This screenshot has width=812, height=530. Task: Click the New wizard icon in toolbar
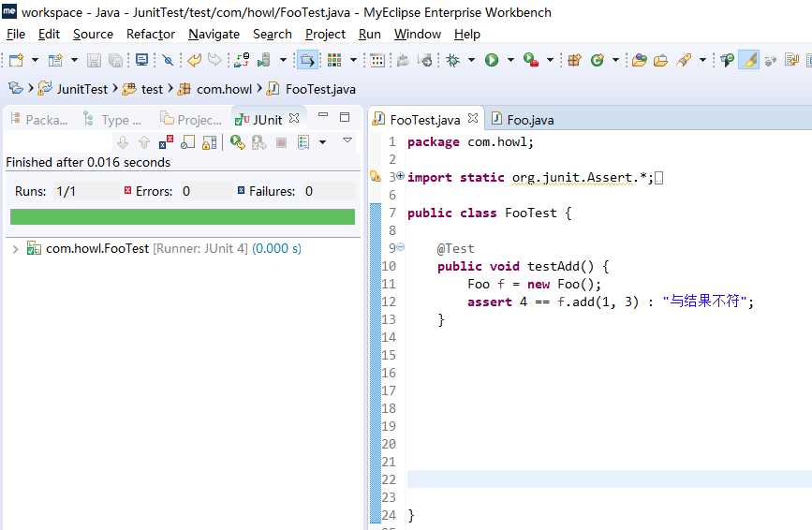point(17,60)
